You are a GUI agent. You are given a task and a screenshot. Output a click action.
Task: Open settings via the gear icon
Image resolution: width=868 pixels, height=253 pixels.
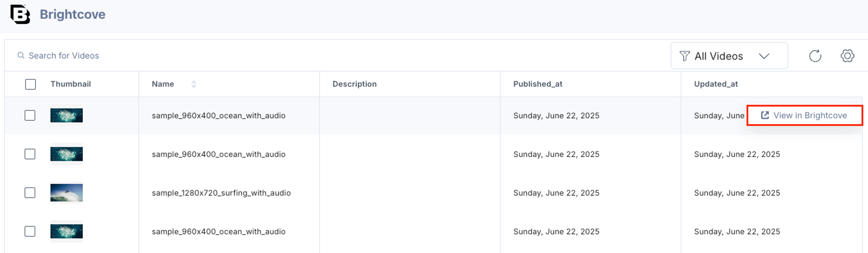click(x=847, y=56)
